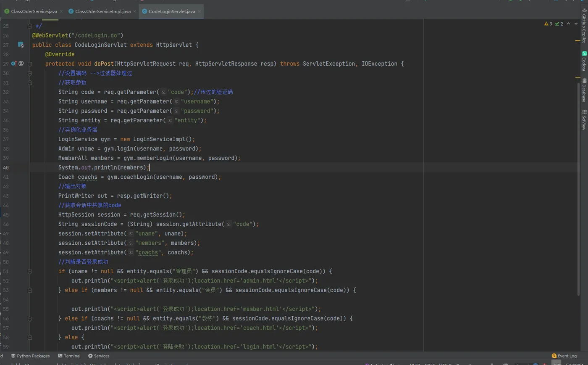
Task: Switch to the ClassOderService.java tab
Action: 34,11
